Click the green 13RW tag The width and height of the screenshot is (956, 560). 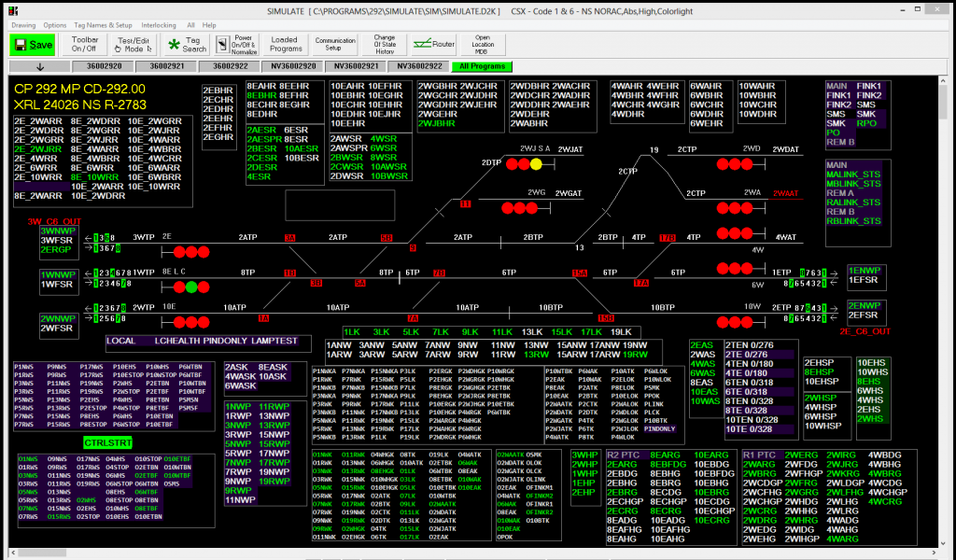(x=536, y=355)
